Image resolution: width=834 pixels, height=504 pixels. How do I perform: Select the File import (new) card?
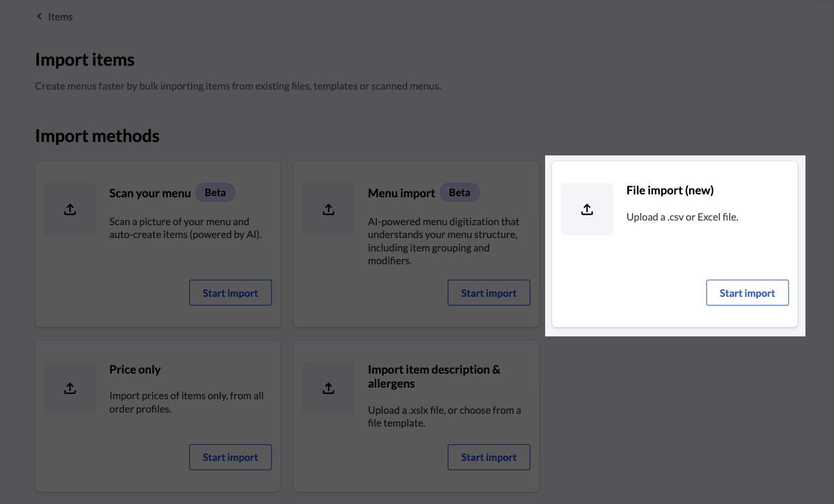(676, 244)
